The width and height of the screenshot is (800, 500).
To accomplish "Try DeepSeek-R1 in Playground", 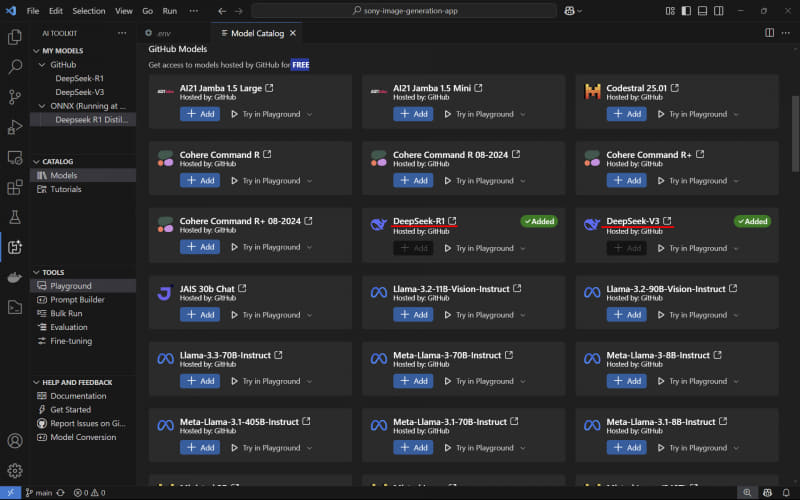I will click(x=479, y=248).
